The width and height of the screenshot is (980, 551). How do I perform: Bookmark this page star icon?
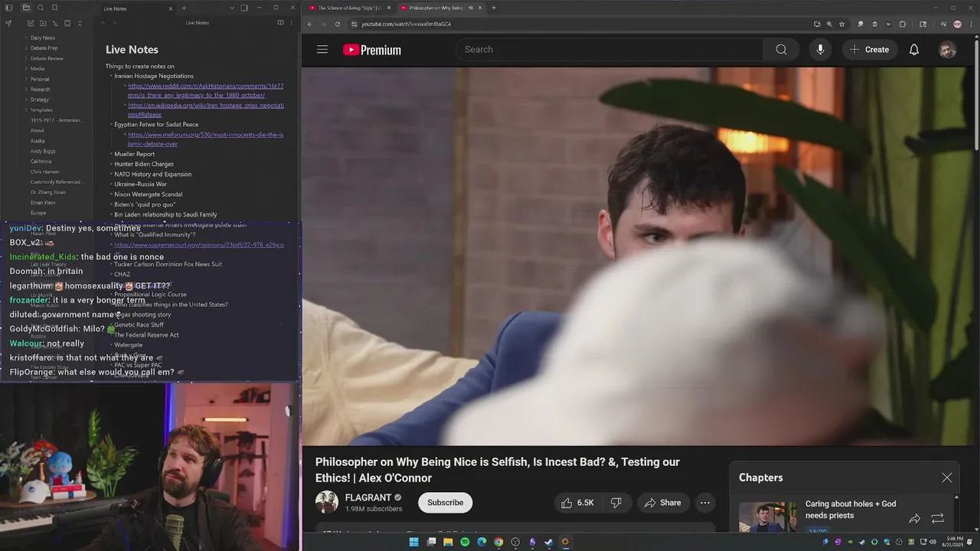841,24
